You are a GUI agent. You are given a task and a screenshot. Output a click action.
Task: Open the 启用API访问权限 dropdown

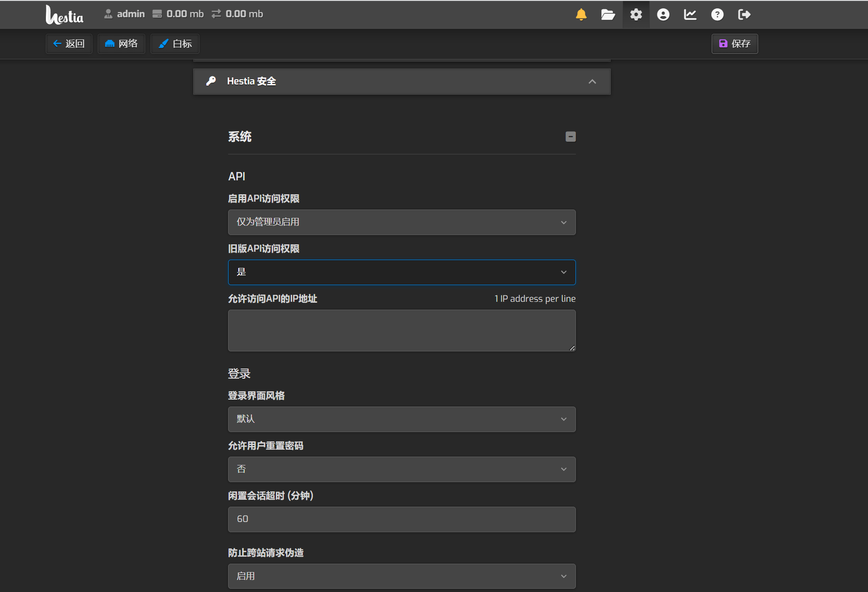402,222
